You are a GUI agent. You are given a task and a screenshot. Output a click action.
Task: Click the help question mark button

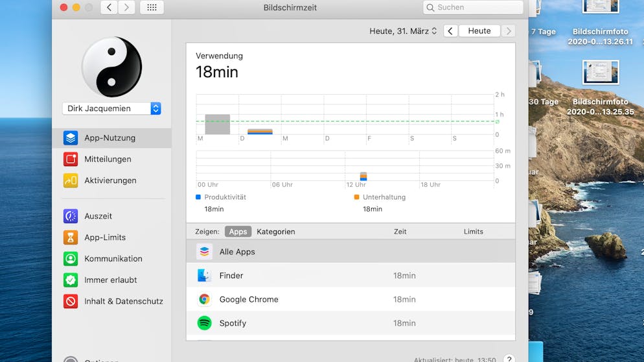[x=509, y=359]
